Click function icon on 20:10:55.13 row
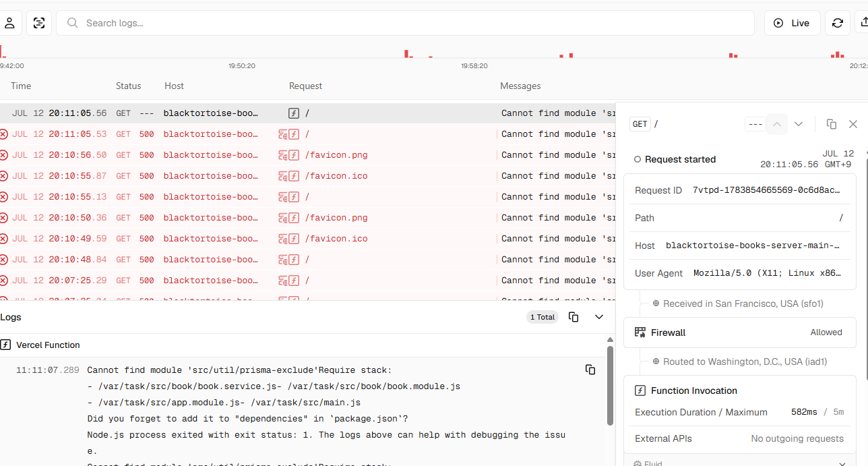This screenshot has width=868, height=466. [294, 197]
